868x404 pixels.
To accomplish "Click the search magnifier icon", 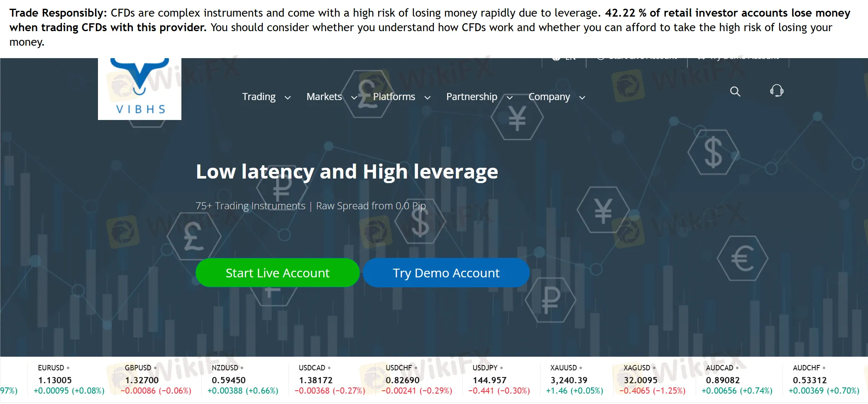I will pyautogui.click(x=735, y=91).
